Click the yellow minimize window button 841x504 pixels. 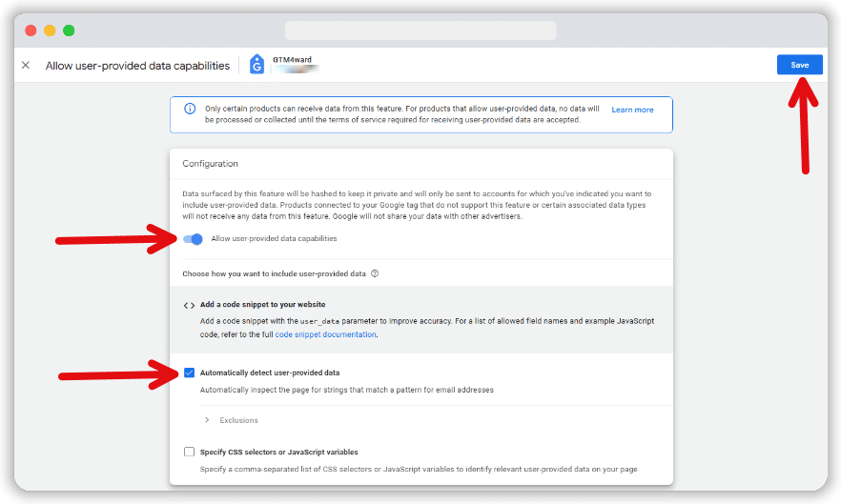pyautogui.click(x=50, y=30)
